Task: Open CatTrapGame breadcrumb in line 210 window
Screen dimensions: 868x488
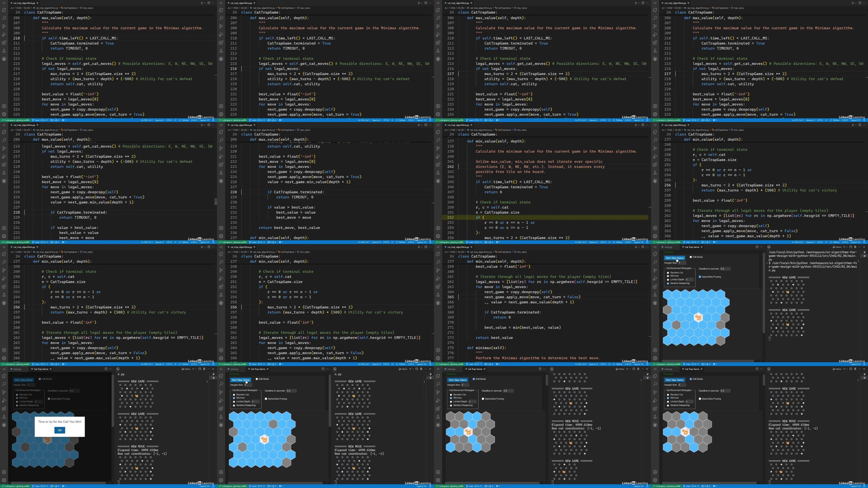Action: (x=70, y=8)
